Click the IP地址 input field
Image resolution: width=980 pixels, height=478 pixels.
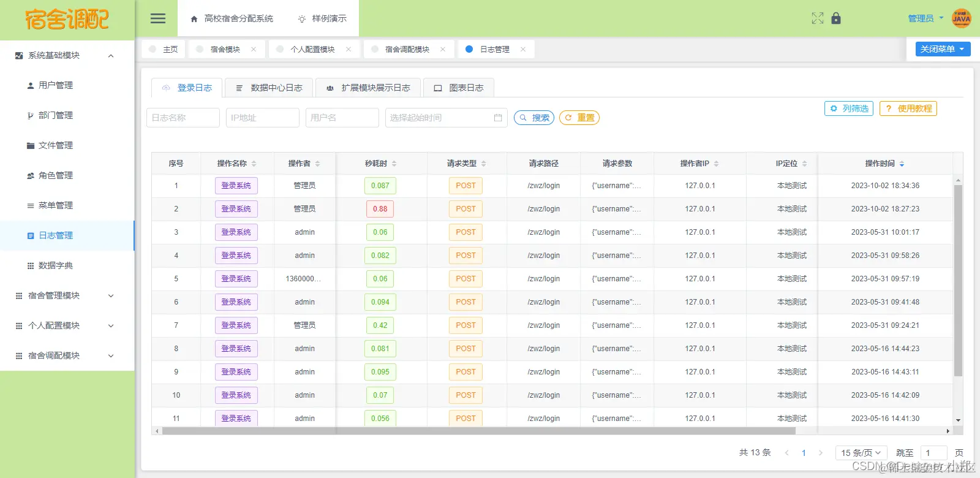tap(263, 118)
